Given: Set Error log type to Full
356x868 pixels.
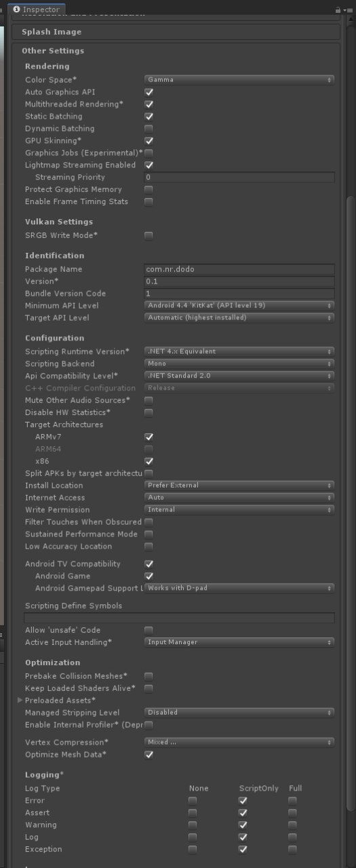Looking at the screenshot, I should point(292,801).
